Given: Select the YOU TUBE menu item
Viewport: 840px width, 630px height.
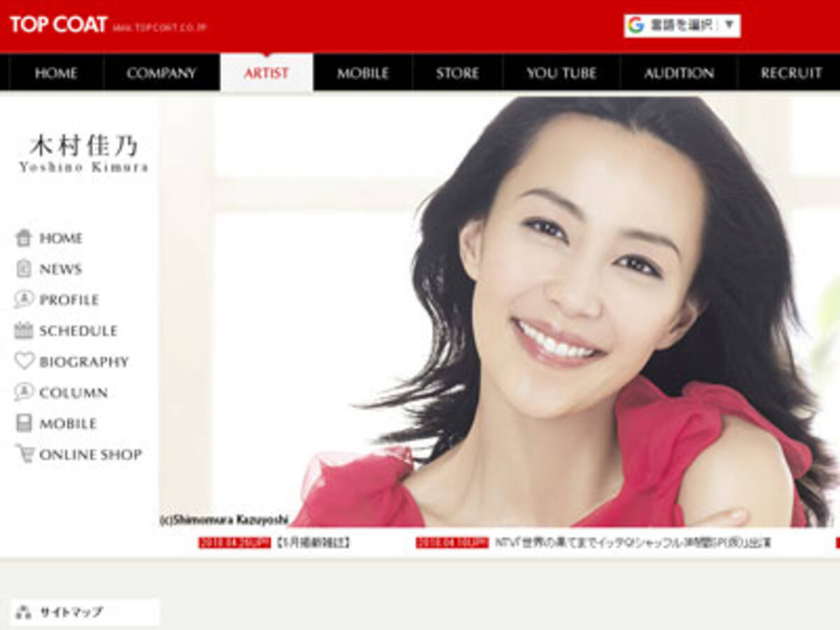Looking at the screenshot, I should 560,73.
